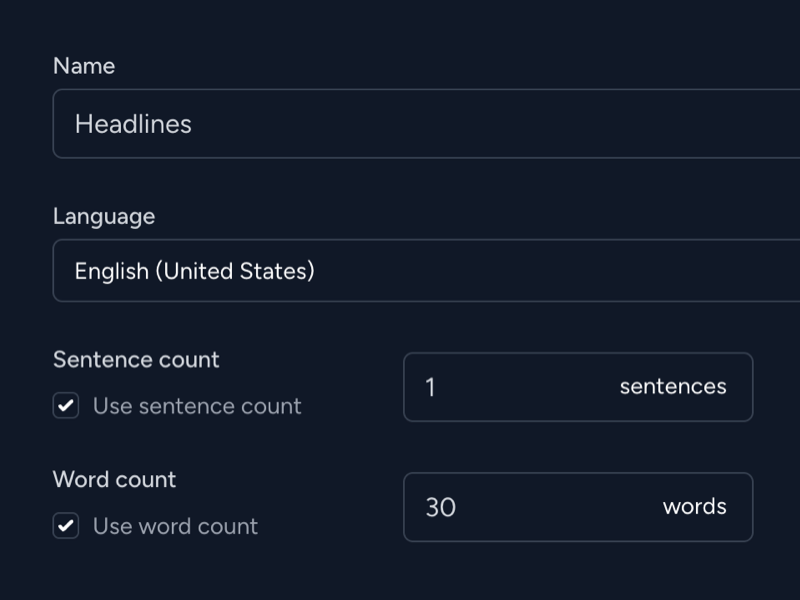Viewport: 800px width, 600px height.
Task: Select 'English (United States)' language value
Action: [x=195, y=271]
